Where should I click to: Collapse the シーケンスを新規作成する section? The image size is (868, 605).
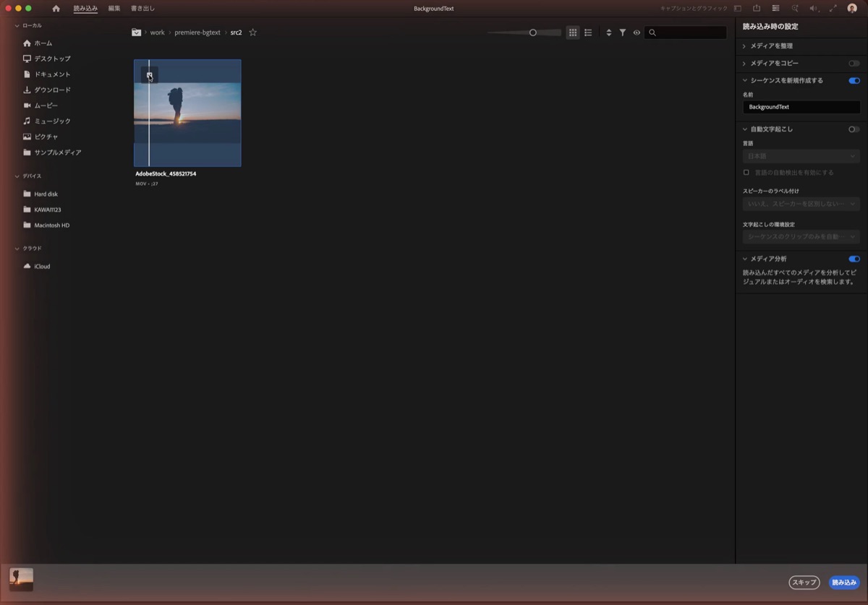tap(745, 80)
